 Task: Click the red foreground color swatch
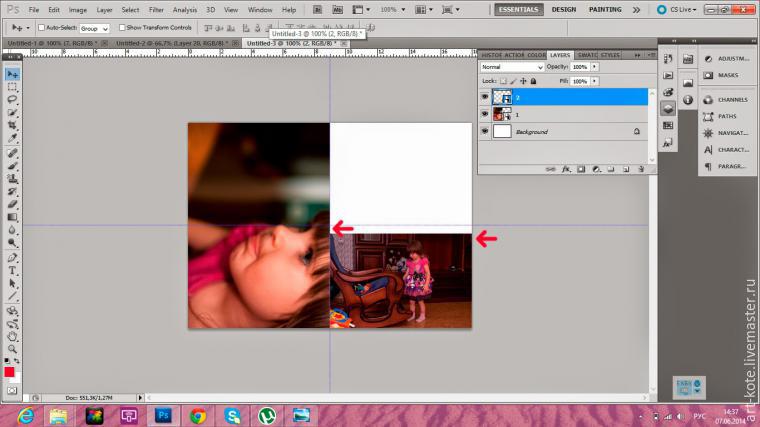pos(9,372)
